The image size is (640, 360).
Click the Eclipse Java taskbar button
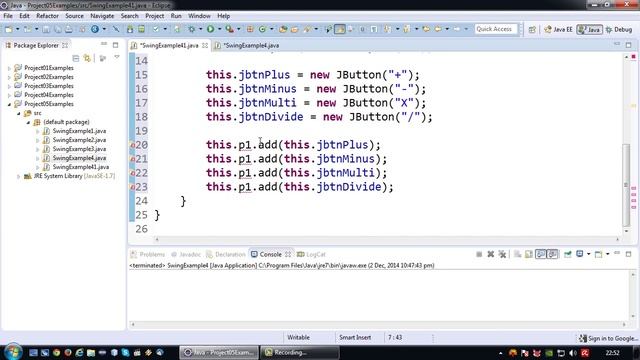point(219,352)
